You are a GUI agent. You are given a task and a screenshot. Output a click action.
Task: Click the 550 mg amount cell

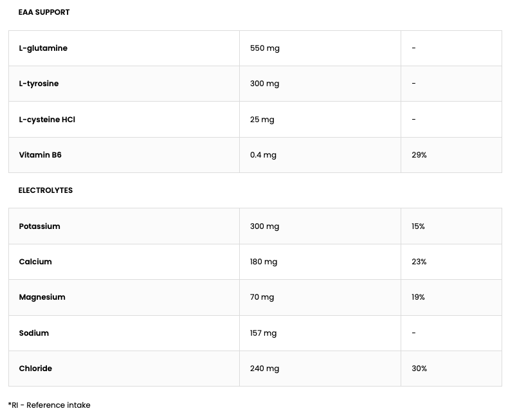pyautogui.click(x=264, y=48)
